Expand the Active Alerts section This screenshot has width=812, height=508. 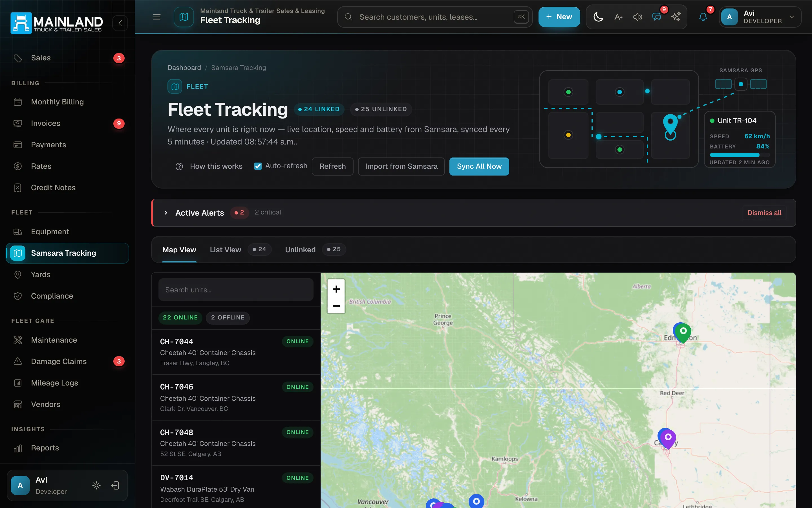[x=166, y=213]
